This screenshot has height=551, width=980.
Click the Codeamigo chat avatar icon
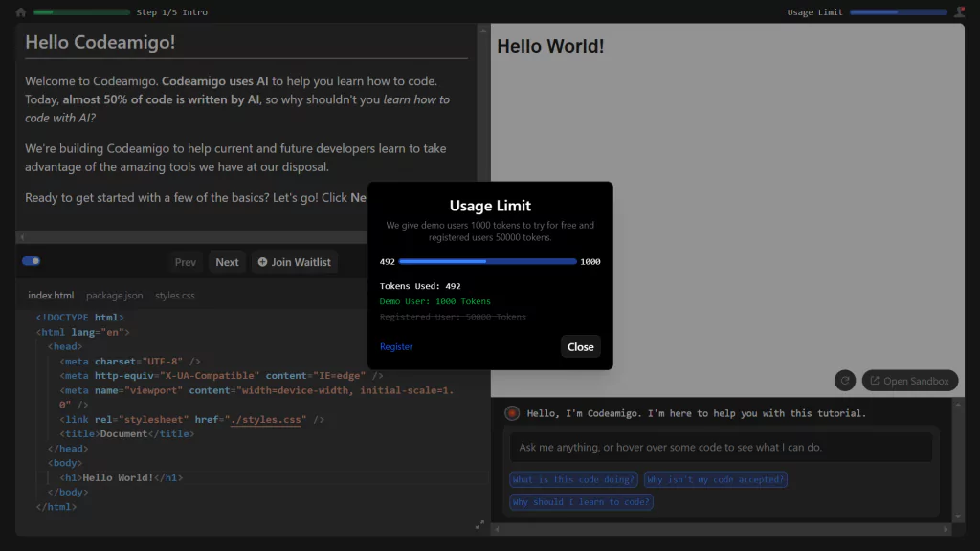pos(512,413)
